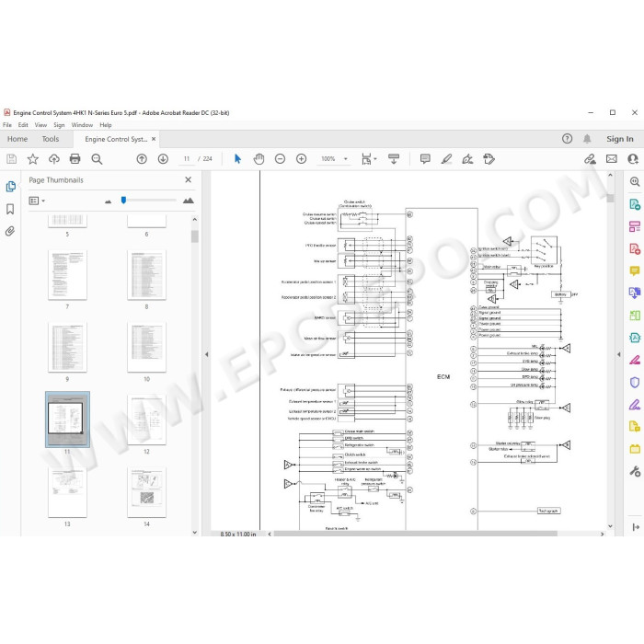Click the Print file icon
The width and height of the screenshot is (644, 644).
pos(75,159)
